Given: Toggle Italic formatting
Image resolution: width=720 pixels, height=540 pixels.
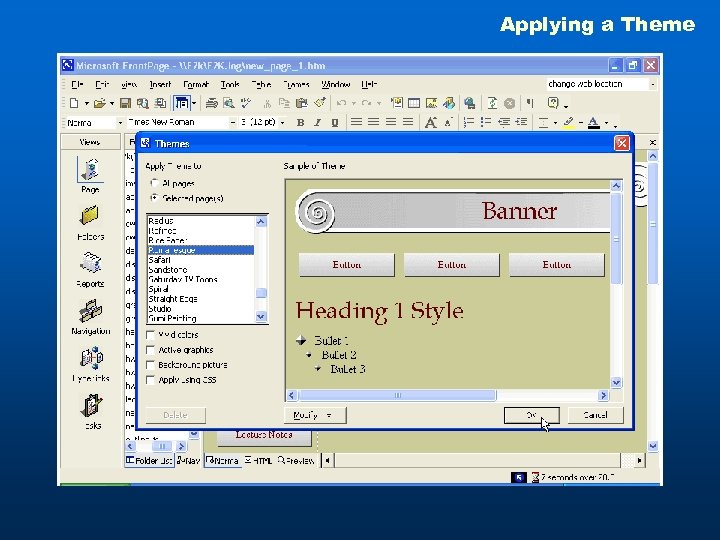Looking at the screenshot, I should [317, 123].
